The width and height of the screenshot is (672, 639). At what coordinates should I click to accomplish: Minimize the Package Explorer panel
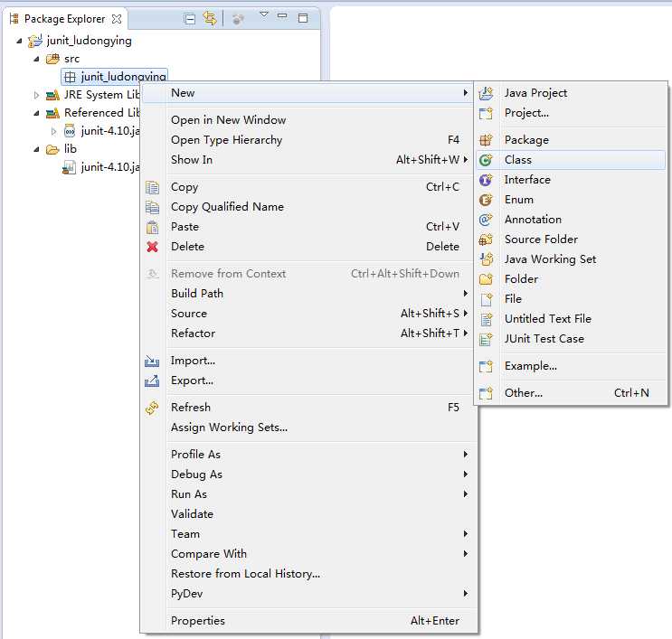tap(282, 16)
